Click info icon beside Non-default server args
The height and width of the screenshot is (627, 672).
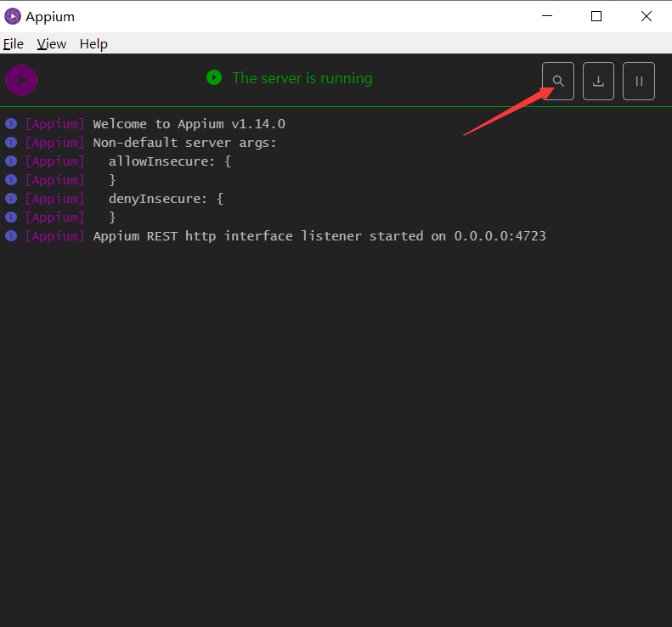pyautogui.click(x=11, y=142)
